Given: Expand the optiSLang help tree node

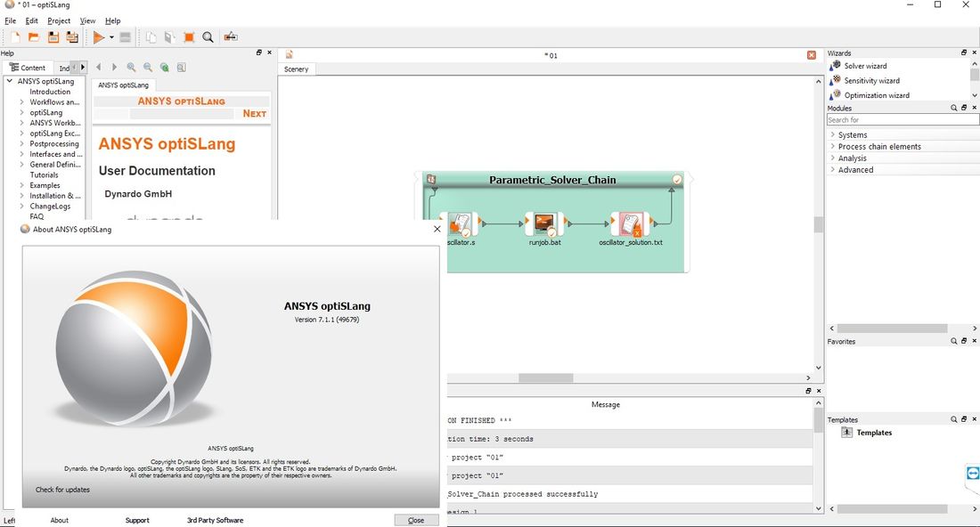Looking at the screenshot, I should pos(22,112).
